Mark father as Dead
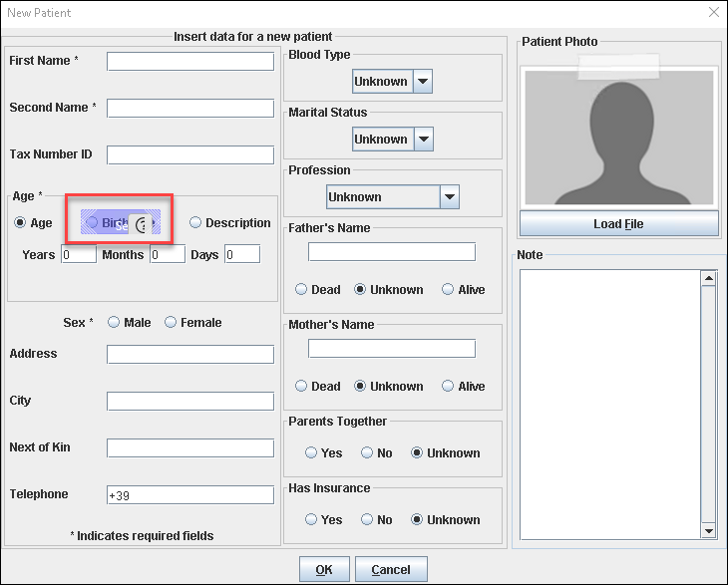This screenshot has width=728, height=585. (x=303, y=290)
